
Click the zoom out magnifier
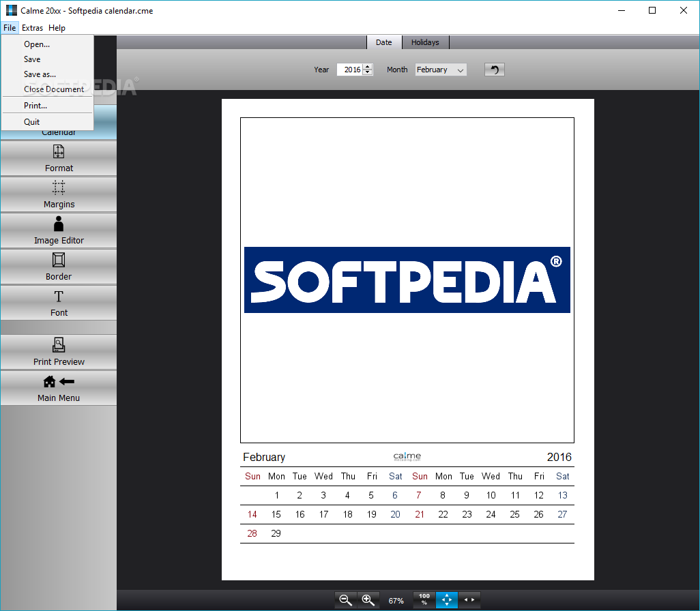[346, 600]
